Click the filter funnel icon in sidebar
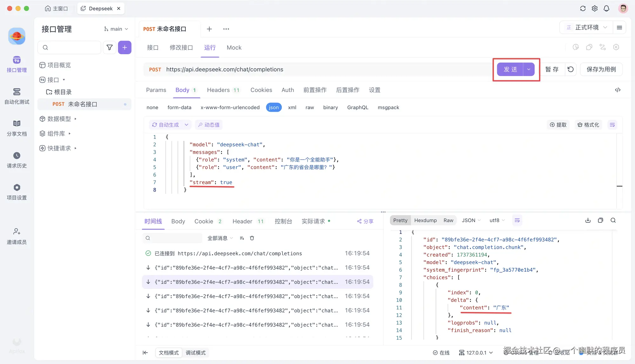Viewport: 635px width, 364px height. coord(110,47)
